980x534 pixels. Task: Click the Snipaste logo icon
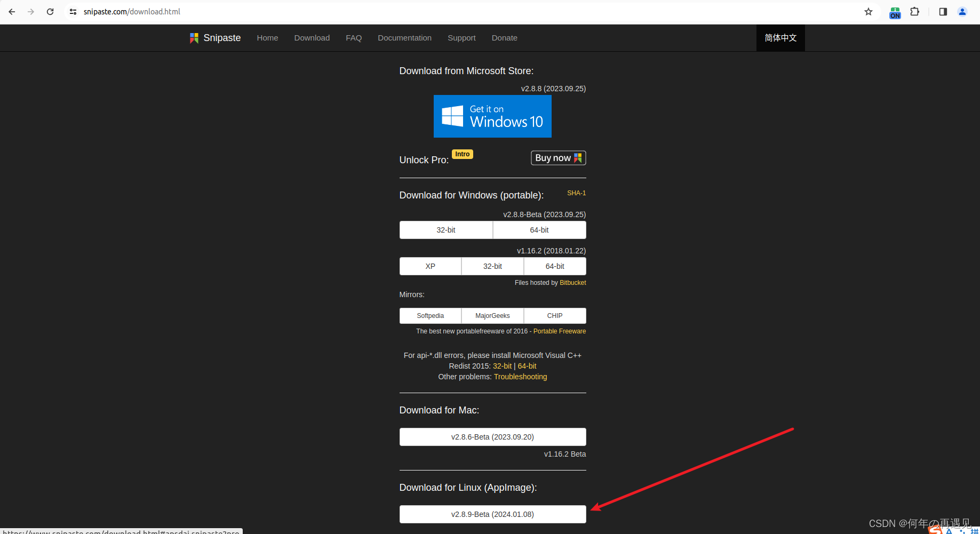tap(194, 38)
